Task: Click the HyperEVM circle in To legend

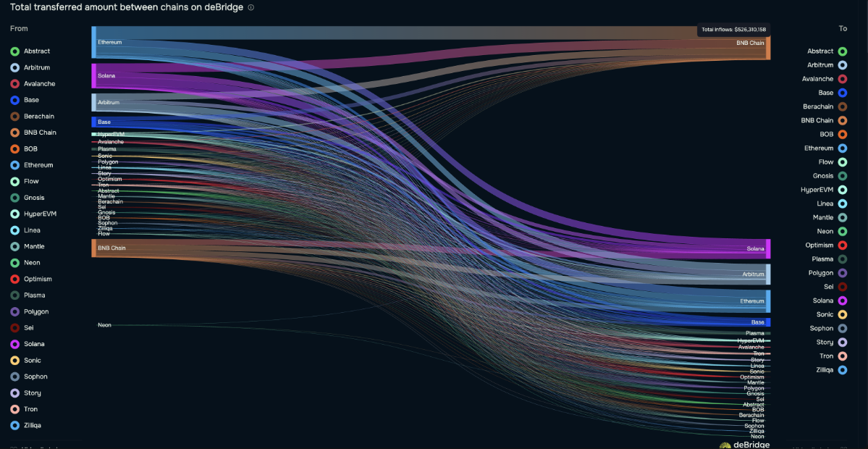Action: pos(843,190)
